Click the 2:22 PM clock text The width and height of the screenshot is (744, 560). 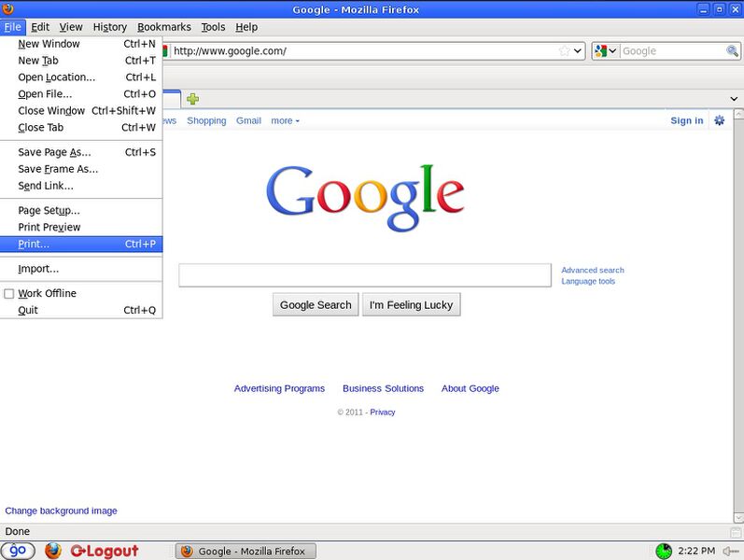pyautogui.click(x=696, y=551)
